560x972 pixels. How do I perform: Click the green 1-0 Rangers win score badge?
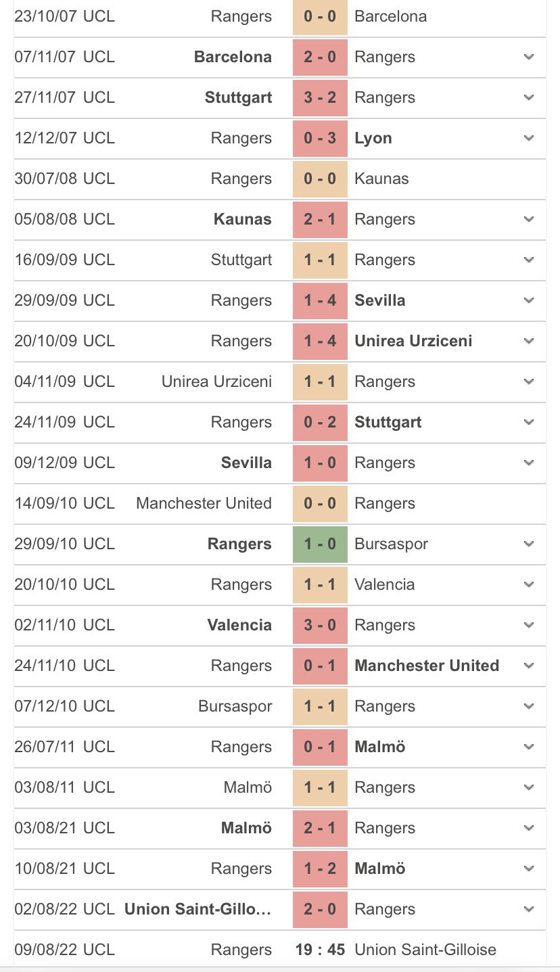tap(320, 545)
